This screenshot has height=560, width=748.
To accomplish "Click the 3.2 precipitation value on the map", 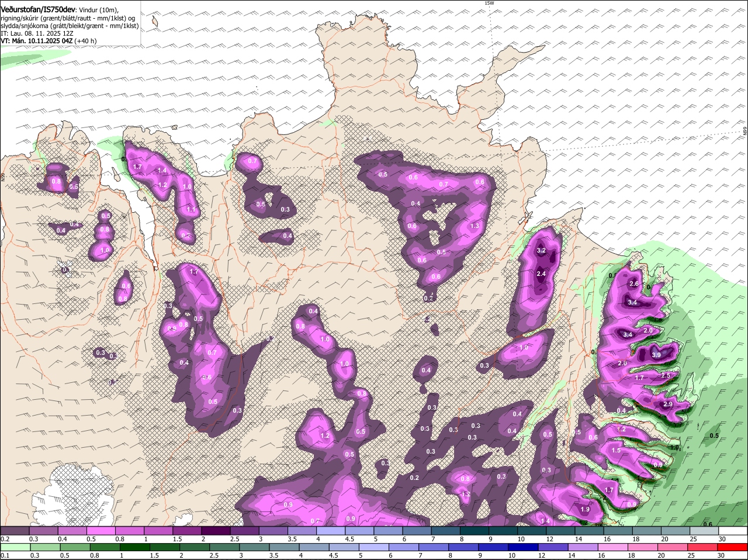I will [541, 251].
